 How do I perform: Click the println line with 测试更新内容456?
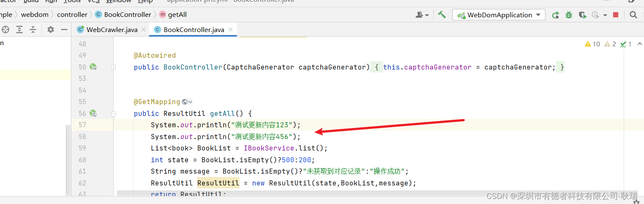226,137
